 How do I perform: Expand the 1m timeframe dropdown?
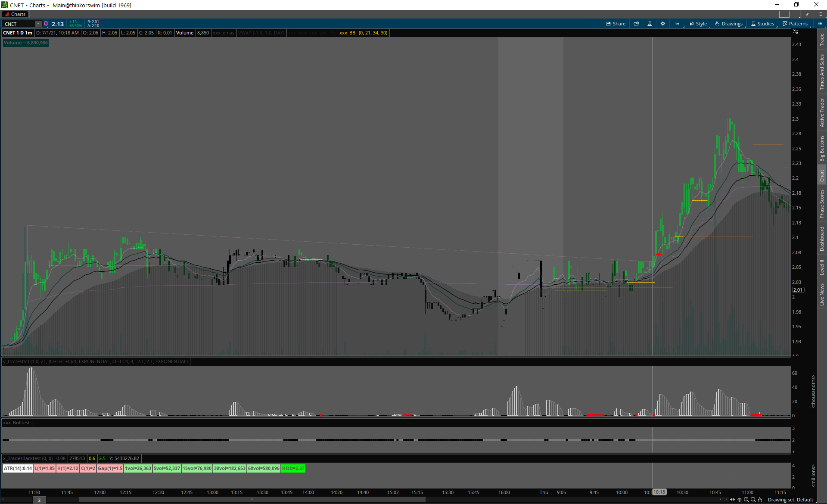click(678, 24)
